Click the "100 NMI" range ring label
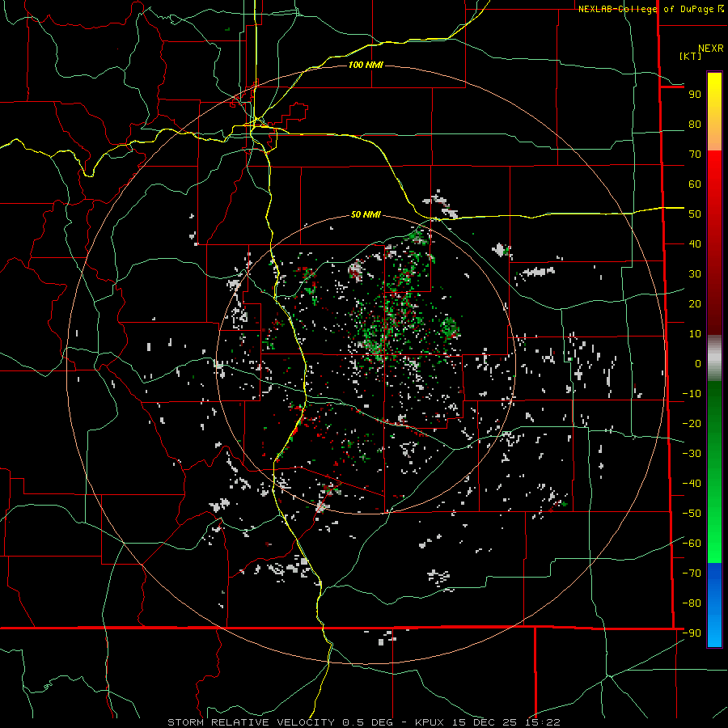This screenshot has height=728, width=728. point(366,65)
